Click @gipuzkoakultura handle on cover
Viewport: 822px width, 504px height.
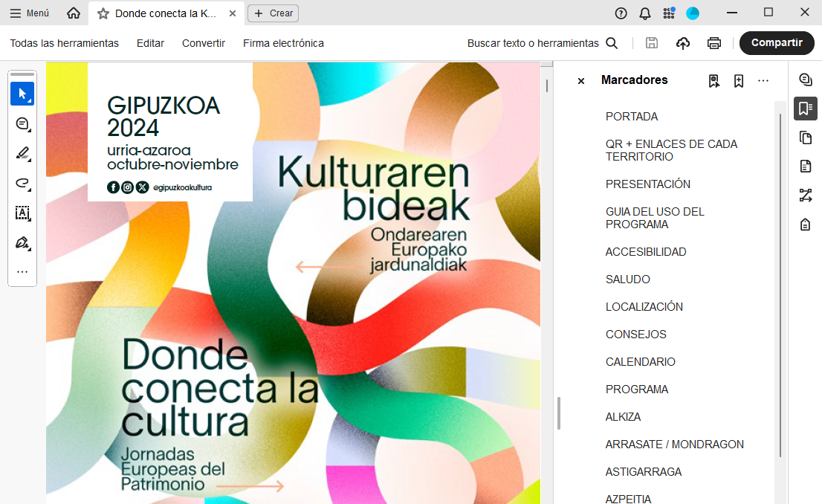coord(182,187)
